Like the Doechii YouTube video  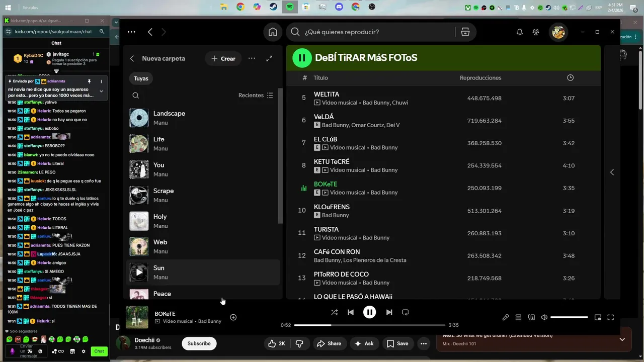pyautogui.click(x=277, y=343)
